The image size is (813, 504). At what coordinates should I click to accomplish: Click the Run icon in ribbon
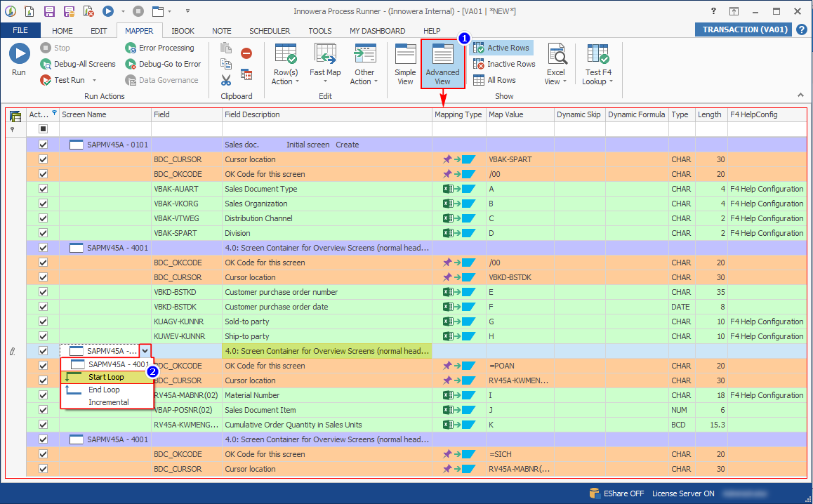click(x=19, y=55)
